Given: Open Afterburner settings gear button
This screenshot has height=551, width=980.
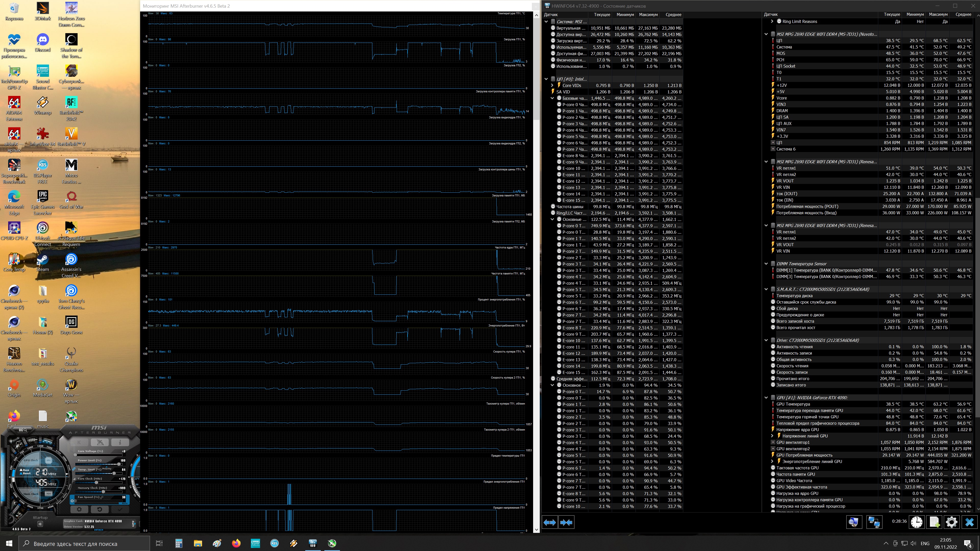Looking at the screenshot, I should (x=79, y=509).
